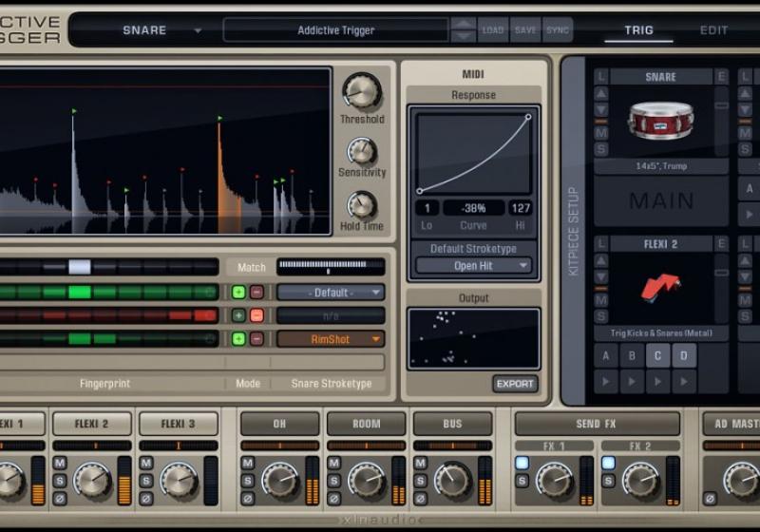Click the green plus in the RimShot row

(x=238, y=339)
